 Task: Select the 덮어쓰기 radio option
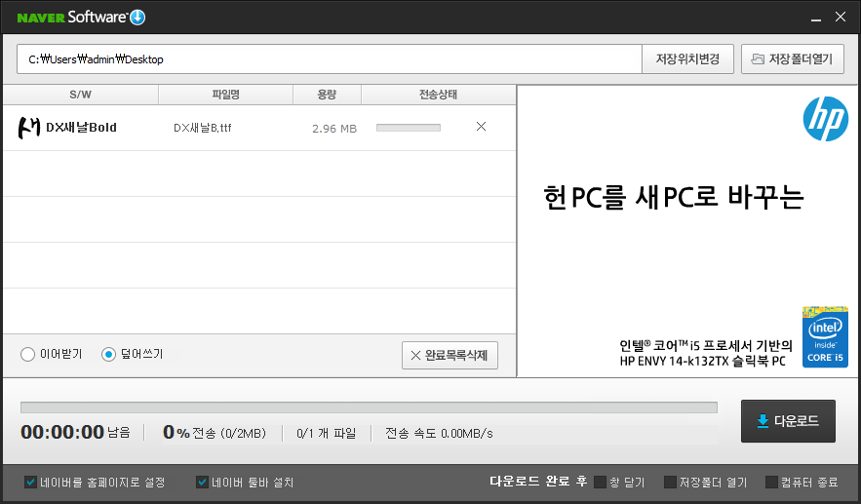109,355
